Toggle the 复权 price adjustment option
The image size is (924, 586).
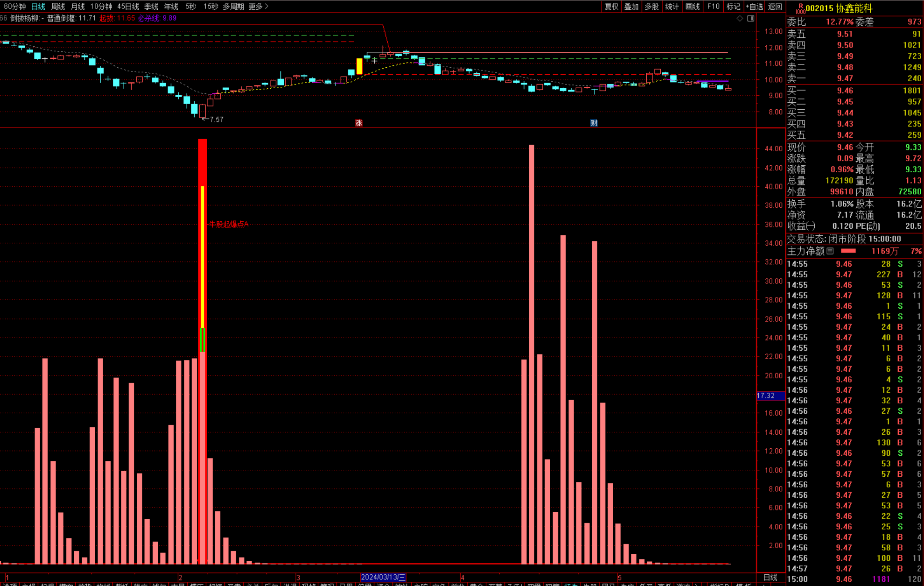pyautogui.click(x=611, y=6)
